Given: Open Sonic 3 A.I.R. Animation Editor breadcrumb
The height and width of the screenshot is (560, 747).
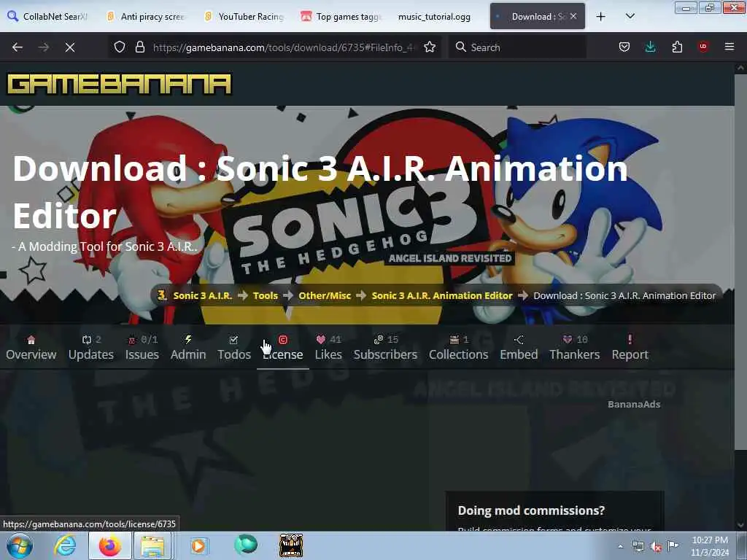Looking at the screenshot, I should tap(442, 296).
